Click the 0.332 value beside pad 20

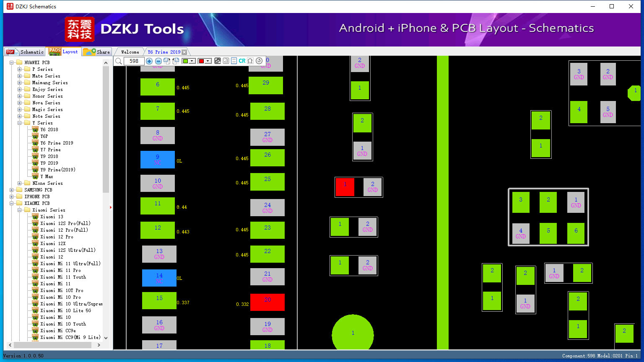tap(242, 304)
